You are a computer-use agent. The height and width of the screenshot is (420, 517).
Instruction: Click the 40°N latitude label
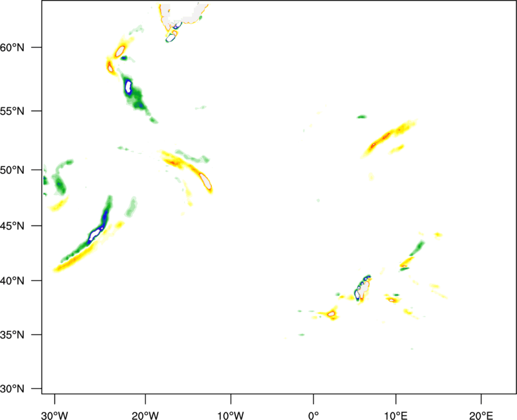click(12, 281)
